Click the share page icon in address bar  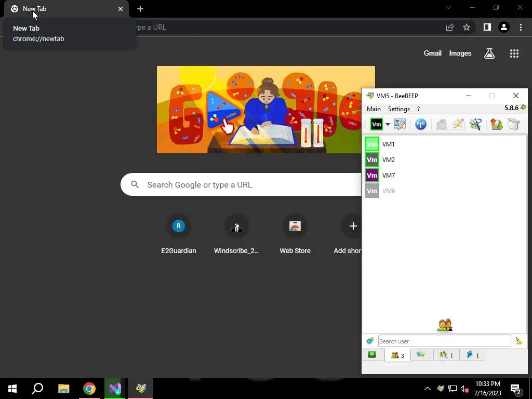click(x=450, y=27)
